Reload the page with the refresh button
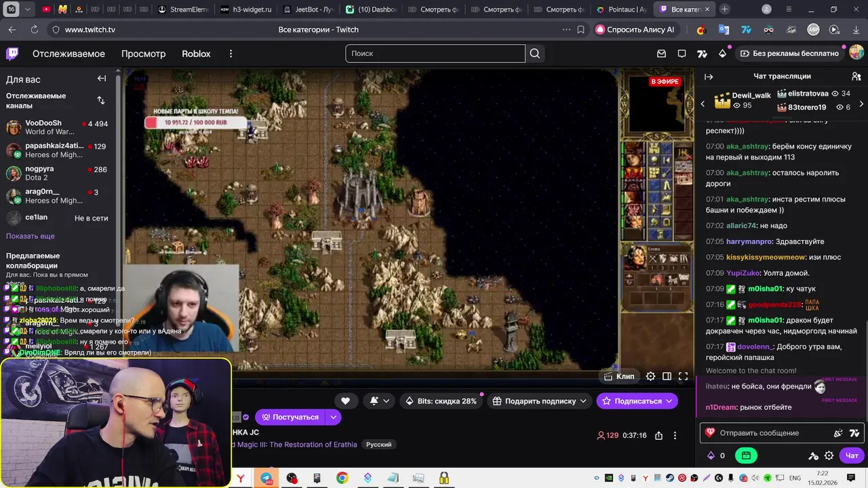Image resolution: width=868 pixels, height=488 pixels. point(35,30)
